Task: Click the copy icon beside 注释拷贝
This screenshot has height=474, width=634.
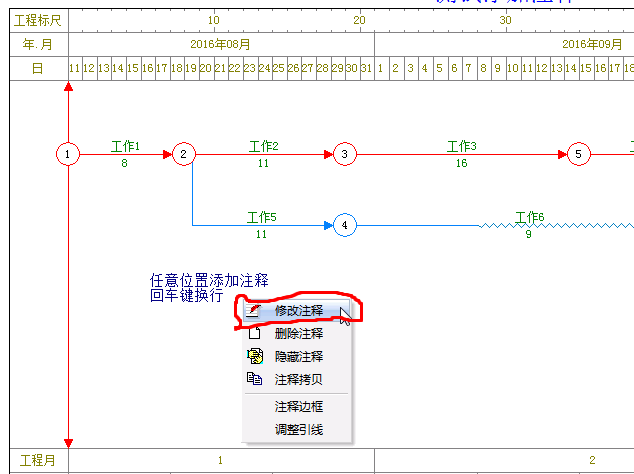Action: pyautogui.click(x=254, y=379)
